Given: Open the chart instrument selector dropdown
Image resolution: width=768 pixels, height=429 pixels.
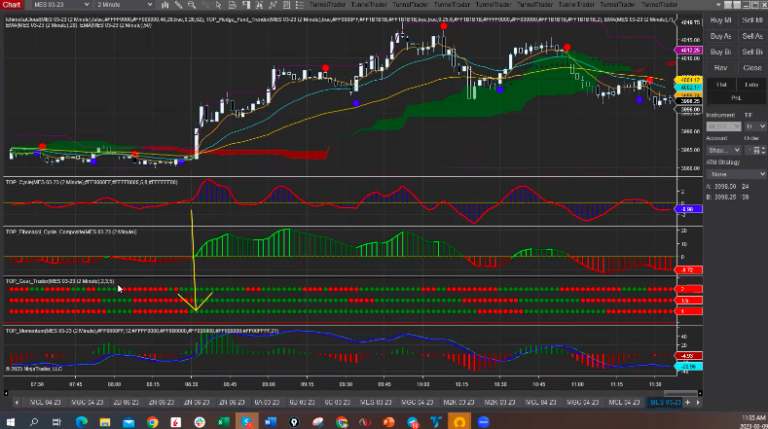Looking at the screenshot, I should coord(60,5).
